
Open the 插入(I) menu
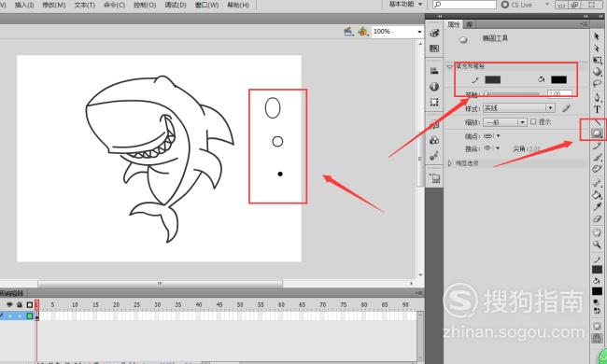(x=24, y=5)
